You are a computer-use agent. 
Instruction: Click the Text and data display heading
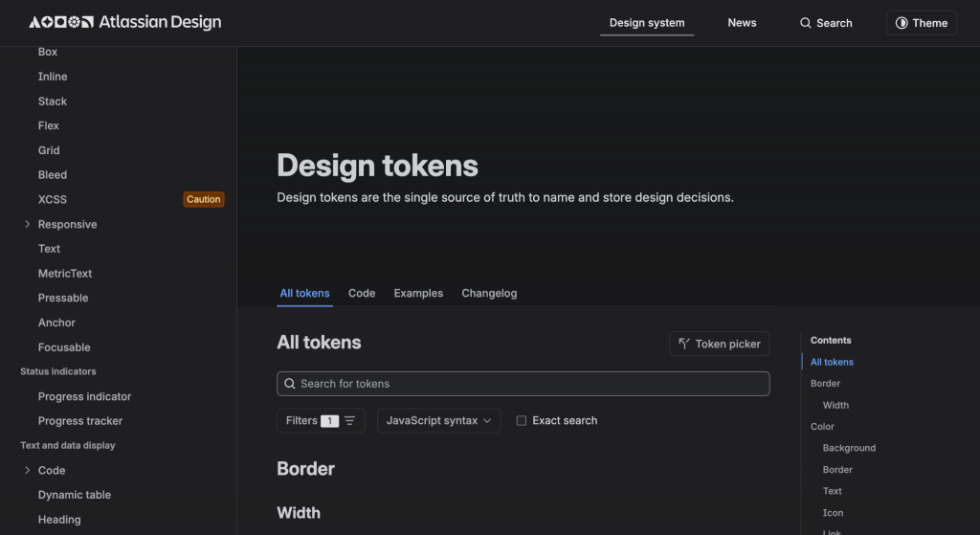[x=68, y=446]
